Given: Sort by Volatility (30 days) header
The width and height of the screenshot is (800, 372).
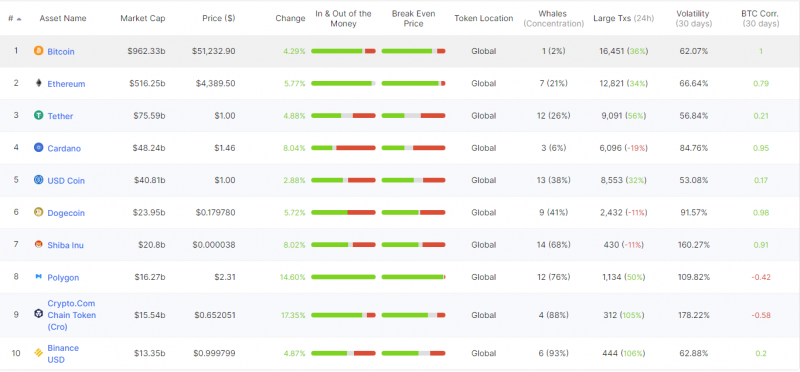Looking at the screenshot, I should click(694, 18).
